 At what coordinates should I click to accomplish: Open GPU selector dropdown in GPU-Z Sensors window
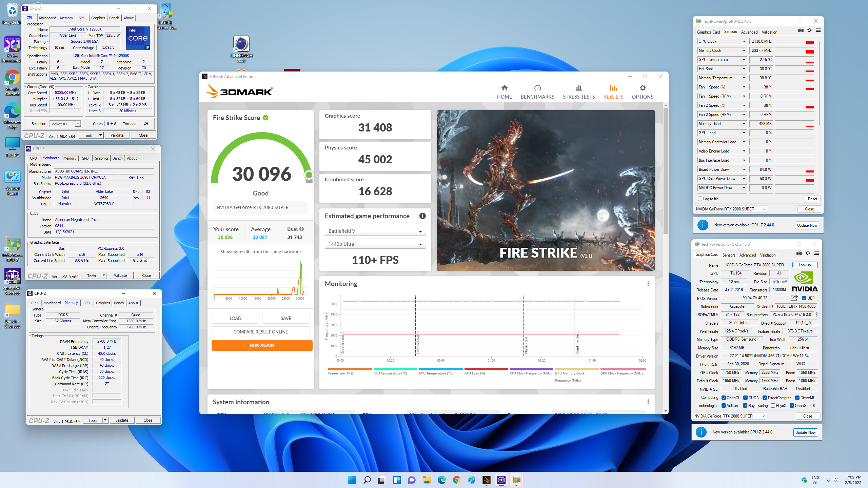point(731,209)
